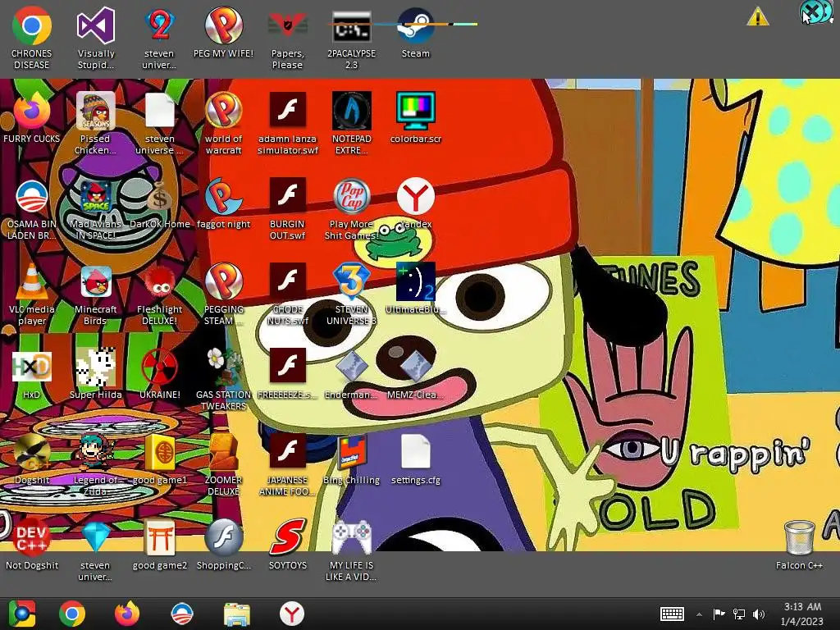Open the CHRONES DISEASE Chrome desktop shortcut
This screenshot has width=840, height=630.
point(32,25)
